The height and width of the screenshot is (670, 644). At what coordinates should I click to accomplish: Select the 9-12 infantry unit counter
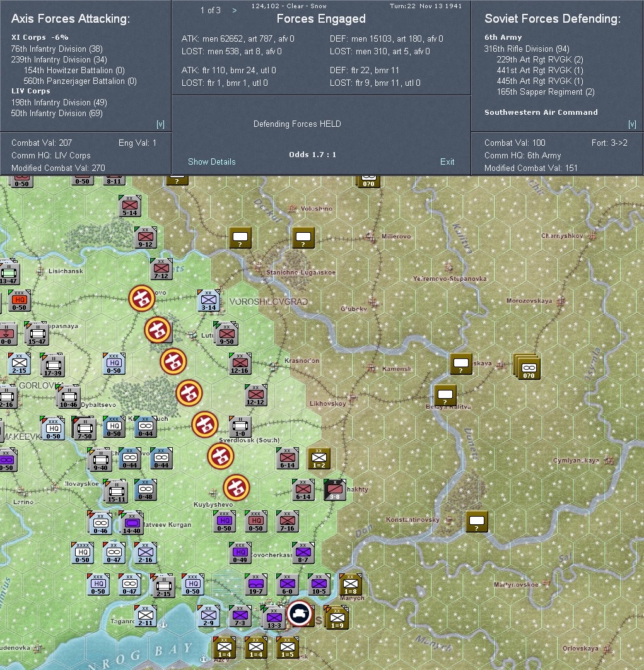click(x=146, y=238)
